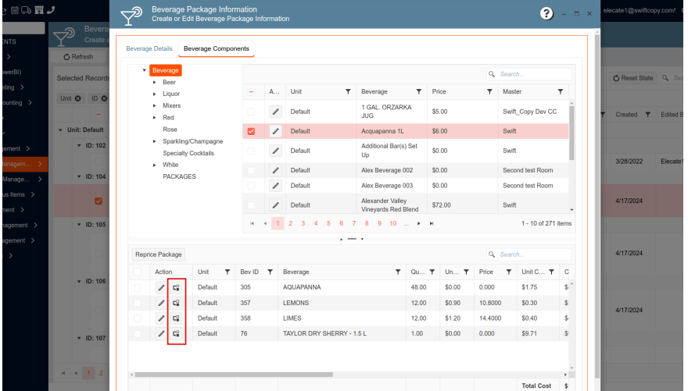688x391 pixels.
Task: Select the Specialty Cocktails category
Action: [188, 153]
